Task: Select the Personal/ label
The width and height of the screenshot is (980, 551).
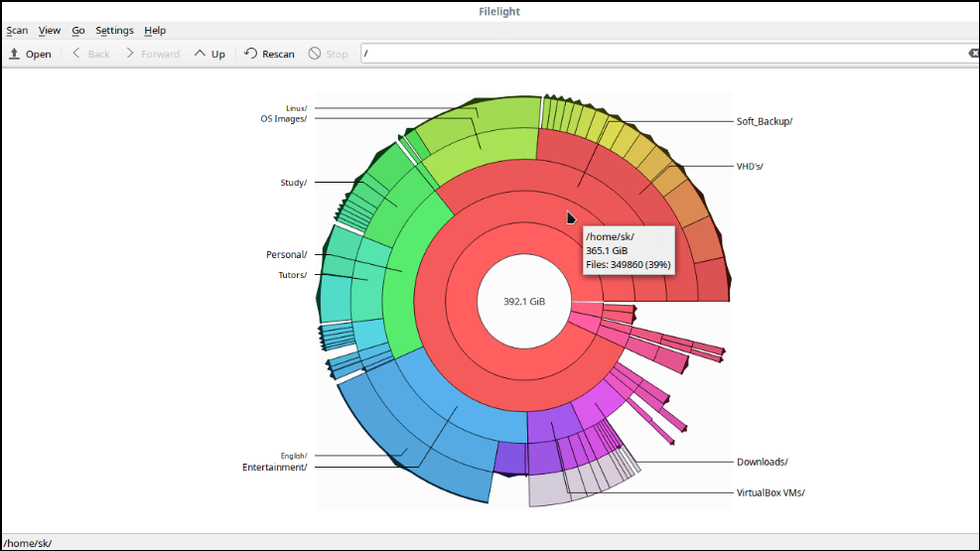Action: point(287,254)
